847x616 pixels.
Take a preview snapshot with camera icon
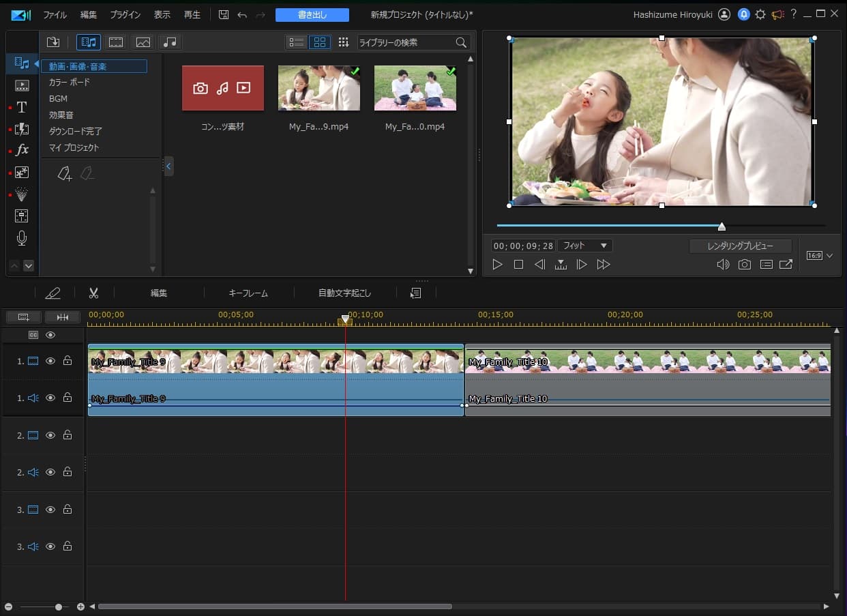pos(744,265)
